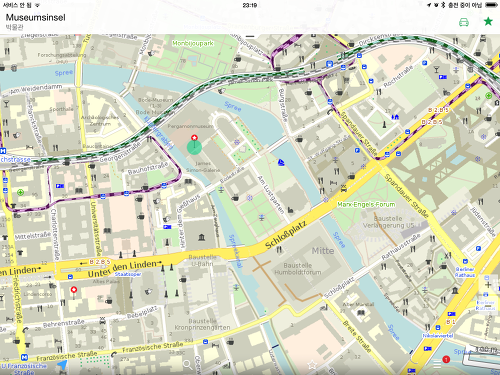500x375 pixels.
Task: Tap the panel drag handle below header
Action: click(250, 36)
